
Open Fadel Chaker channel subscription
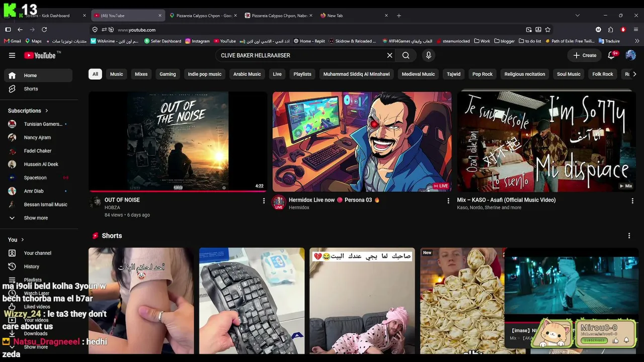point(38,151)
